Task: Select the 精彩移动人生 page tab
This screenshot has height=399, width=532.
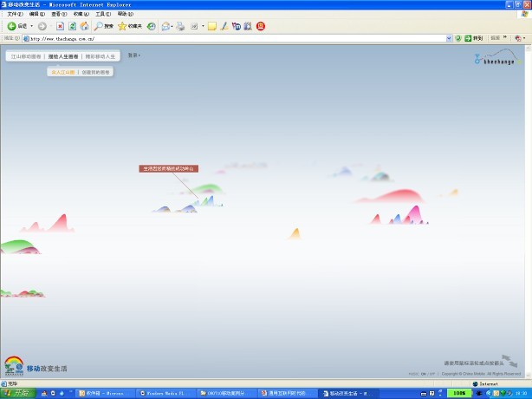Action: point(101,56)
